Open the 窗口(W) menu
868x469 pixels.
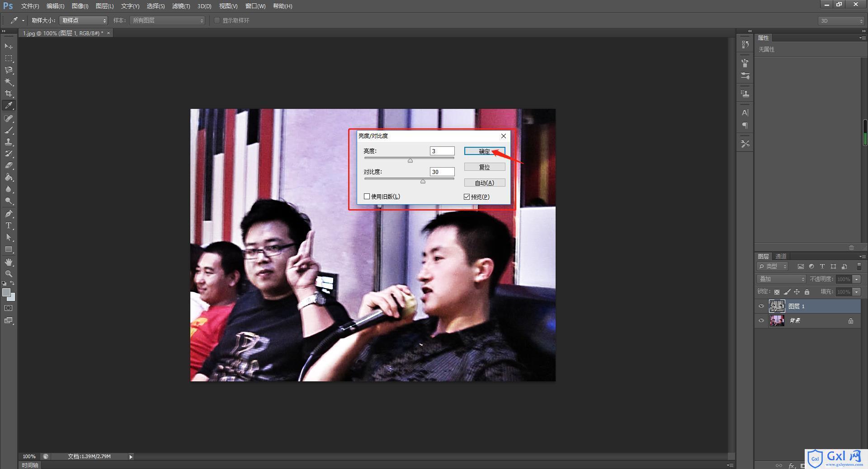pos(255,6)
